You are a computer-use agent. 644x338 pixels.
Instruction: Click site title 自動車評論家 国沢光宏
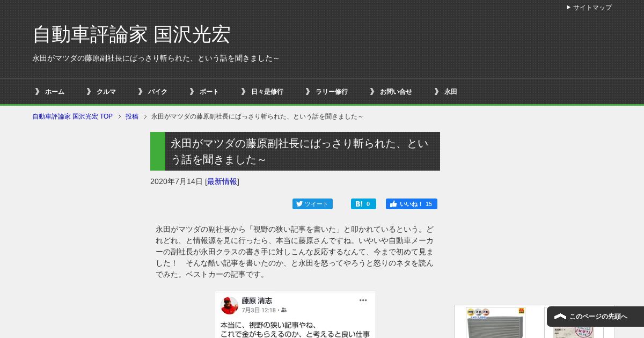click(x=131, y=34)
